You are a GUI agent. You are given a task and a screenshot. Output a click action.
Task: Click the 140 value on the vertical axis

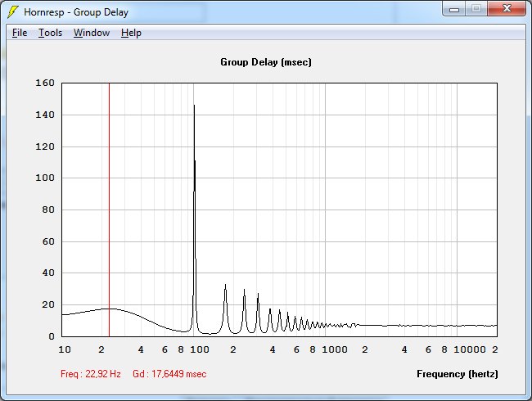point(45,115)
